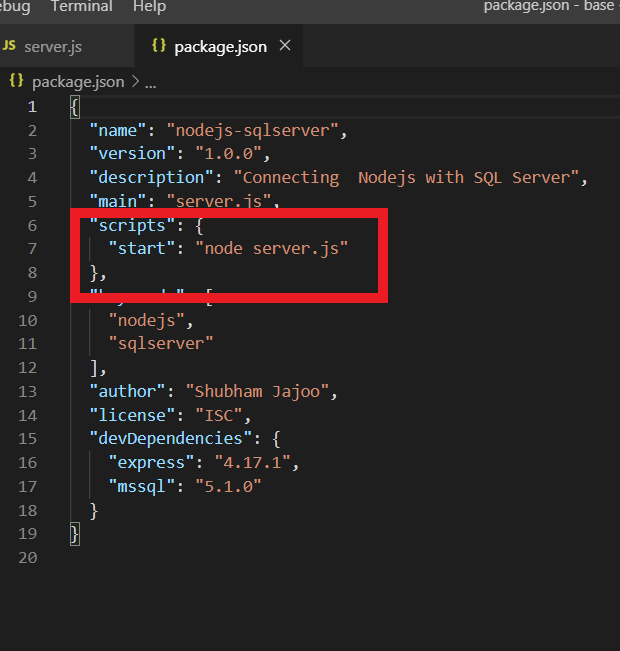This screenshot has height=651, width=620.
Task: Click the "mssql" key on line 17
Action: point(142,486)
